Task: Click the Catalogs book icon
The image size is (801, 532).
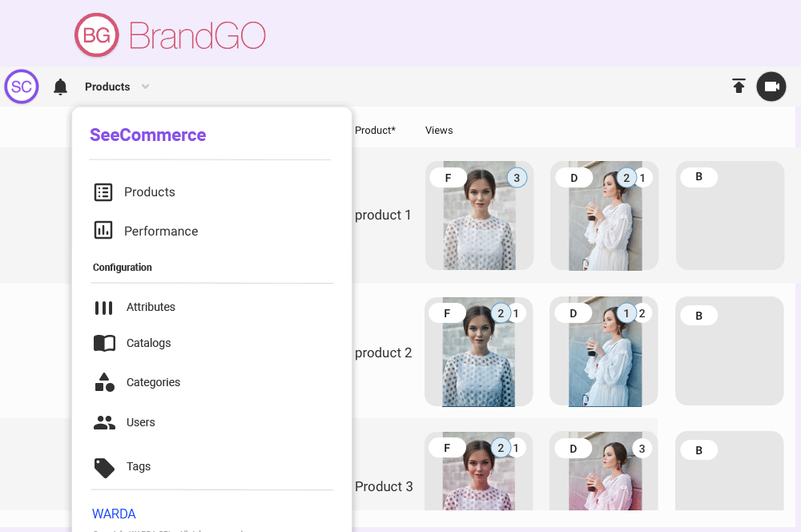Action: (104, 343)
